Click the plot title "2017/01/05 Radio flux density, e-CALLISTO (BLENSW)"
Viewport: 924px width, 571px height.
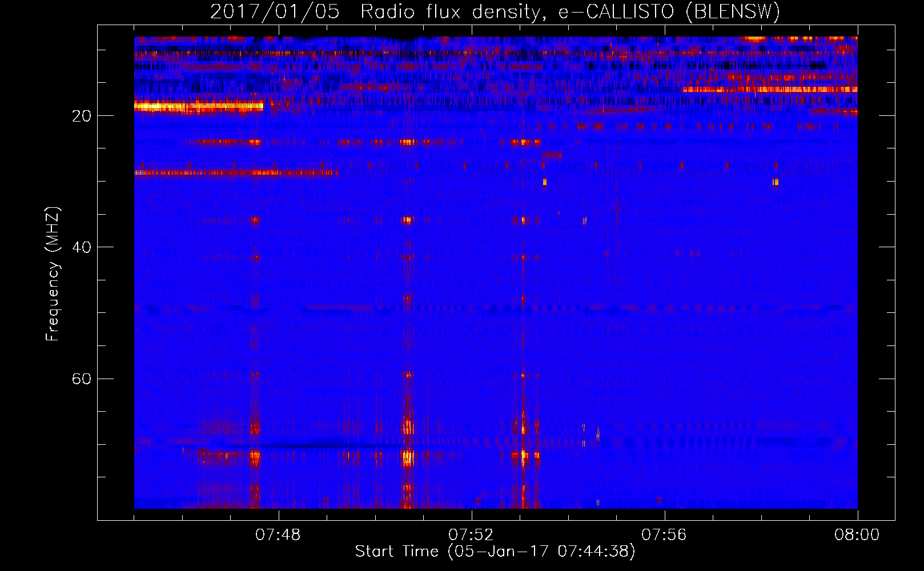495,12
